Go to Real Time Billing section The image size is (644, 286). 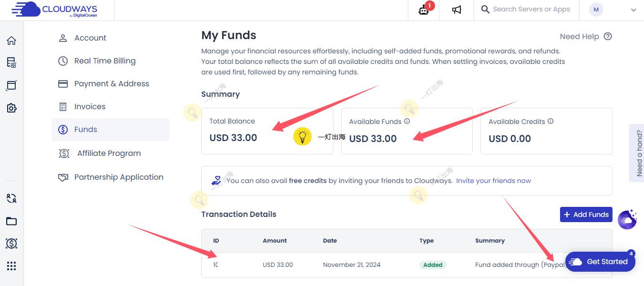click(104, 61)
